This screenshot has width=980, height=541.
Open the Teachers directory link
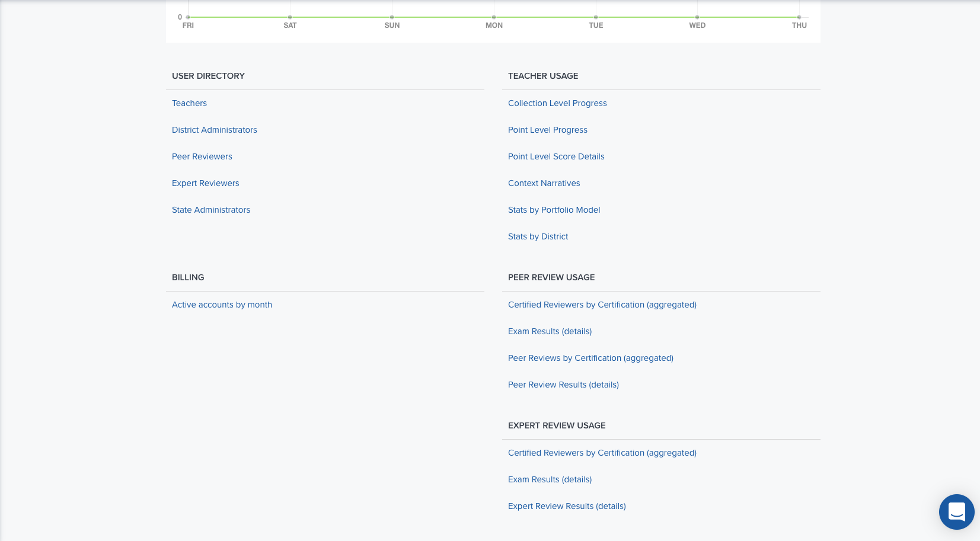(189, 103)
